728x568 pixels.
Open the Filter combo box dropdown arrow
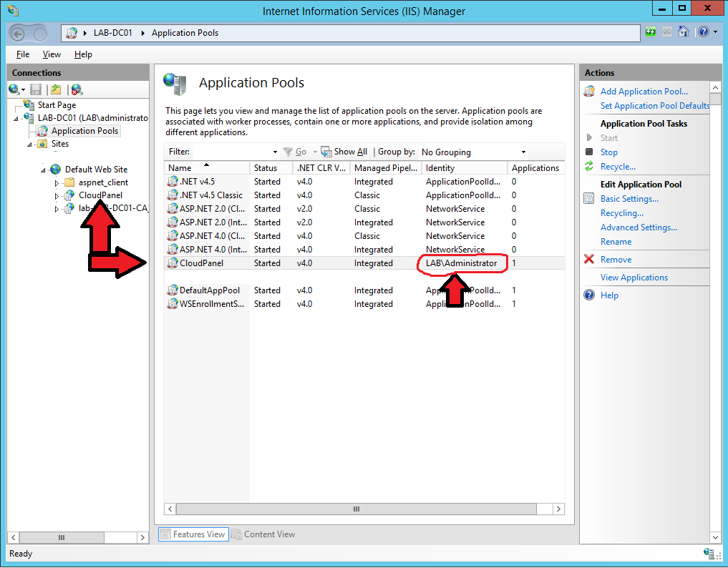[x=275, y=152]
